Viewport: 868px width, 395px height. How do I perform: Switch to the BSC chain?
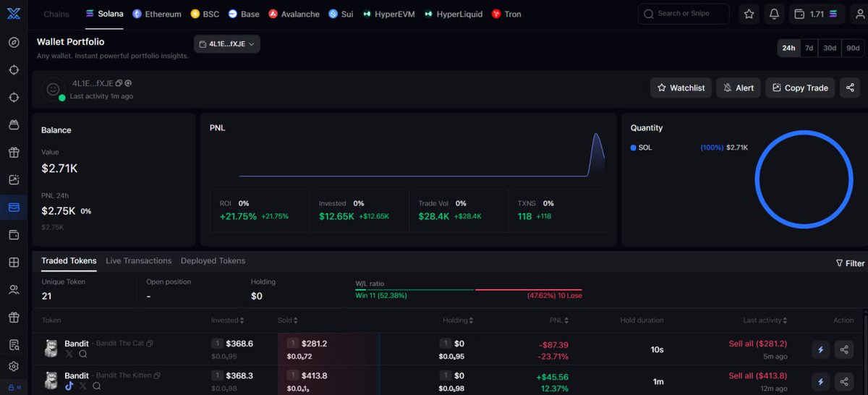click(x=205, y=14)
